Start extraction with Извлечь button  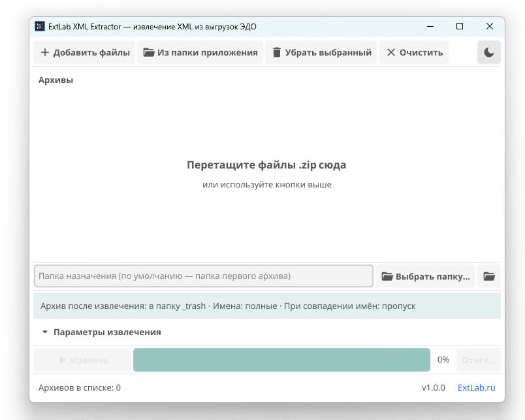click(x=82, y=360)
